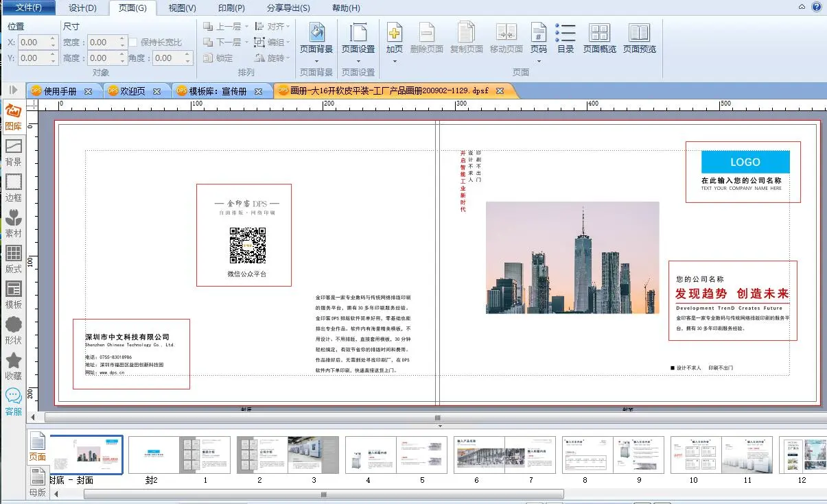The width and height of the screenshot is (827, 504).
Task: Open the 视图(V) menu tab
Action: click(x=182, y=8)
